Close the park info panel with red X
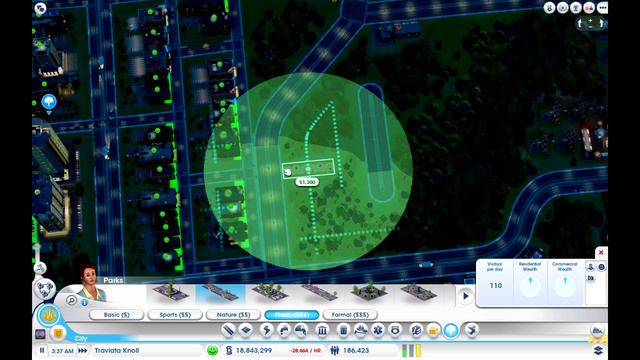This screenshot has height=360, width=640. tap(601, 252)
